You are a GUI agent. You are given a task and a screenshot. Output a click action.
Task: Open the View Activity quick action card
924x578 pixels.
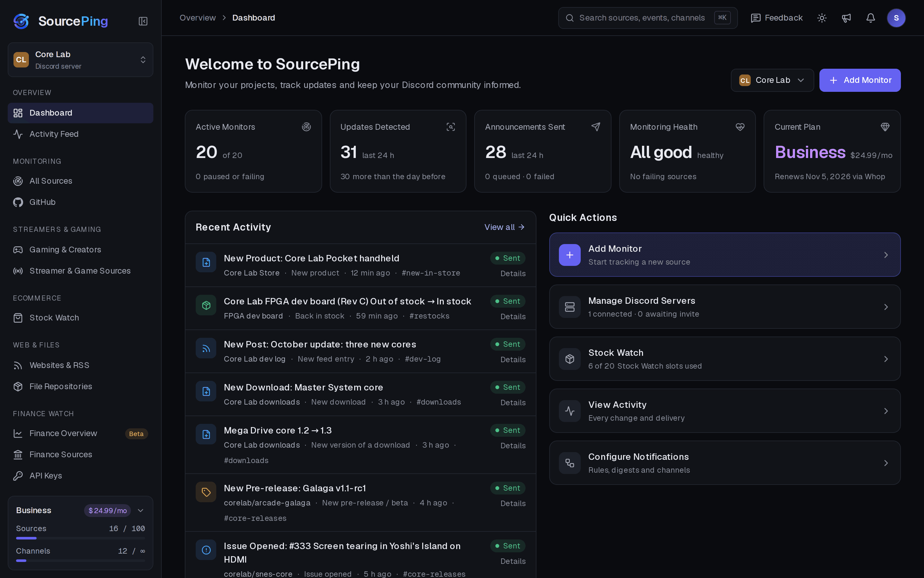coord(725,411)
